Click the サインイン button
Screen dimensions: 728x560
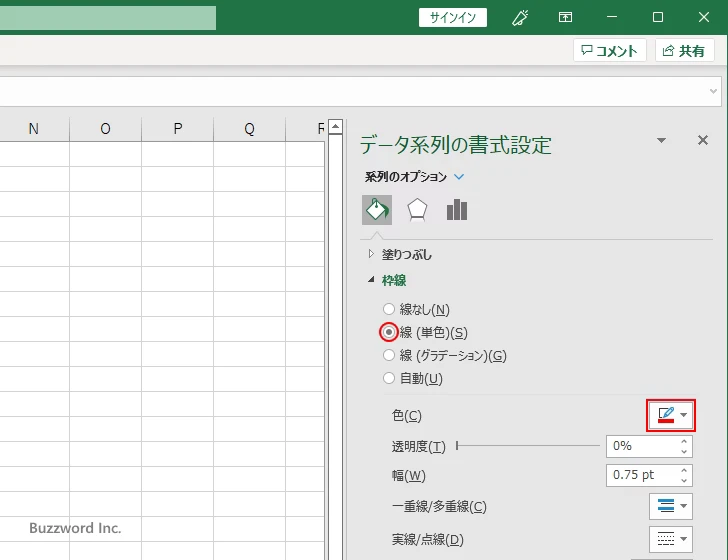point(453,18)
